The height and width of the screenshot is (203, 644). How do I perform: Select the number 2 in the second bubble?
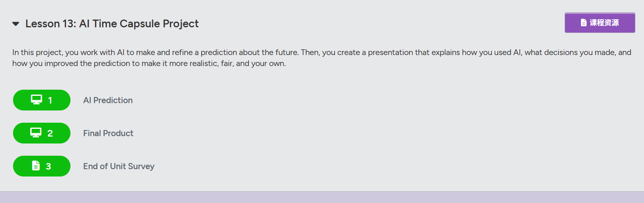(50, 133)
